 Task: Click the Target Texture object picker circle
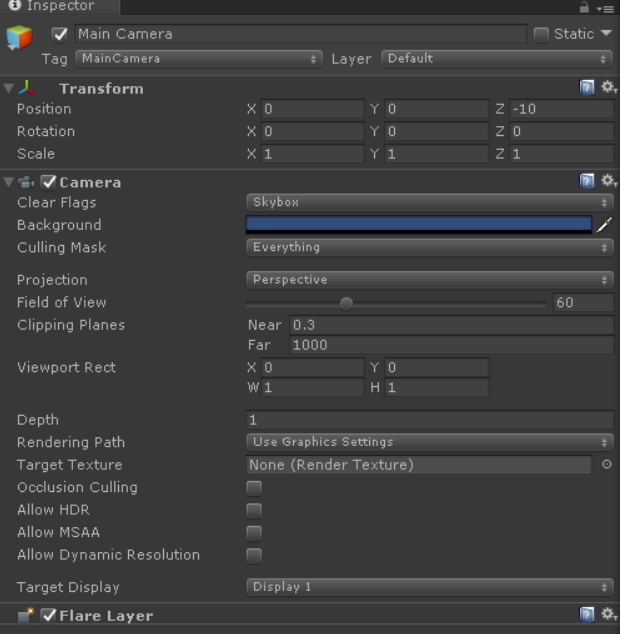[606, 464]
